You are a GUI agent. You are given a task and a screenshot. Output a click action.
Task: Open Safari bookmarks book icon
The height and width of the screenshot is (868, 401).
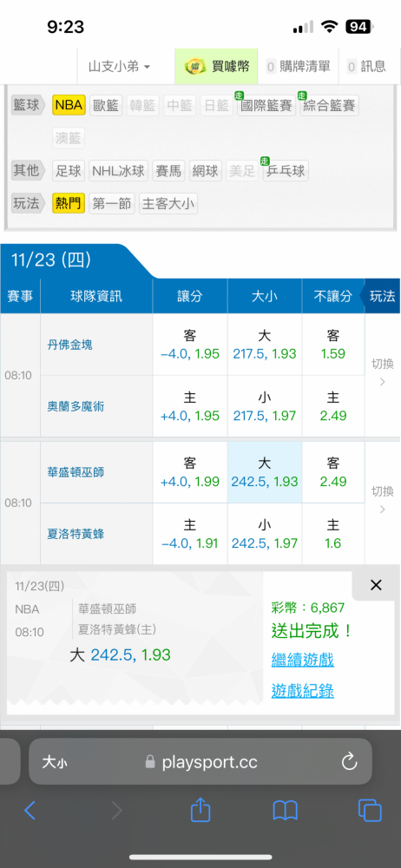(286, 811)
